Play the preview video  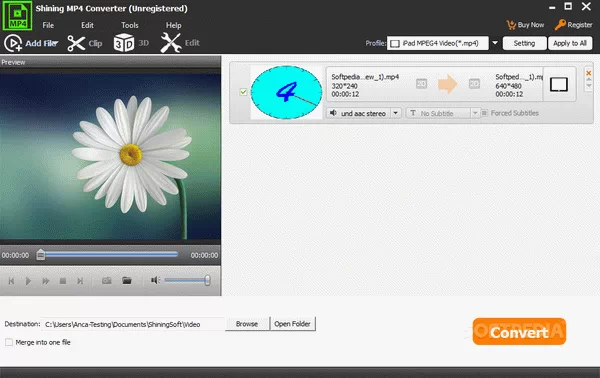pos(28,281)
